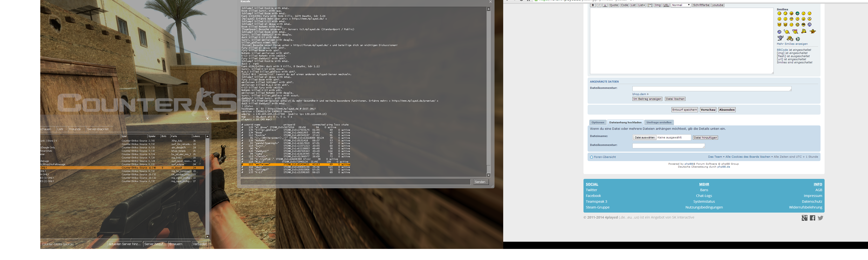Insert the ordered List= tag
The image size is (868, 260).
coord(642,5)
